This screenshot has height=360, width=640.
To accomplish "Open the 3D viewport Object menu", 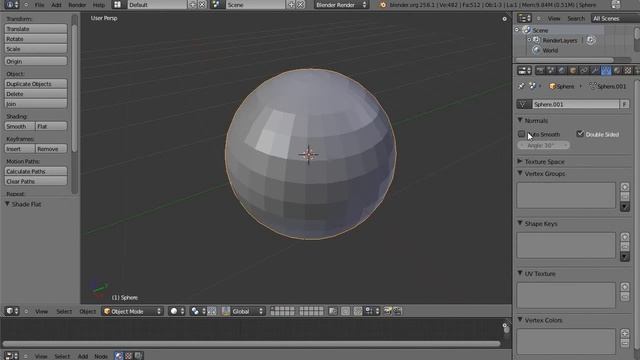I will coord(87,311).
